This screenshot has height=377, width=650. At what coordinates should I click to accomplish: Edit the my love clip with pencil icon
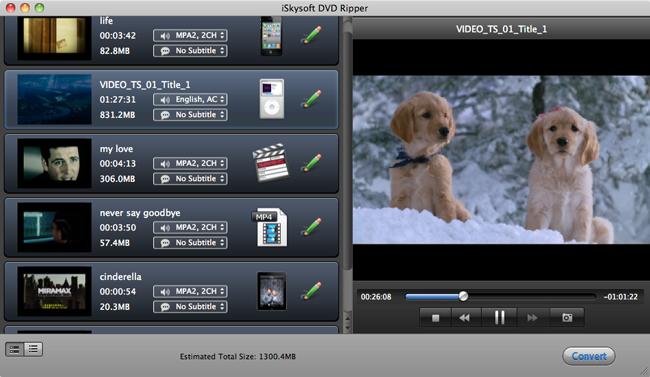311,163
